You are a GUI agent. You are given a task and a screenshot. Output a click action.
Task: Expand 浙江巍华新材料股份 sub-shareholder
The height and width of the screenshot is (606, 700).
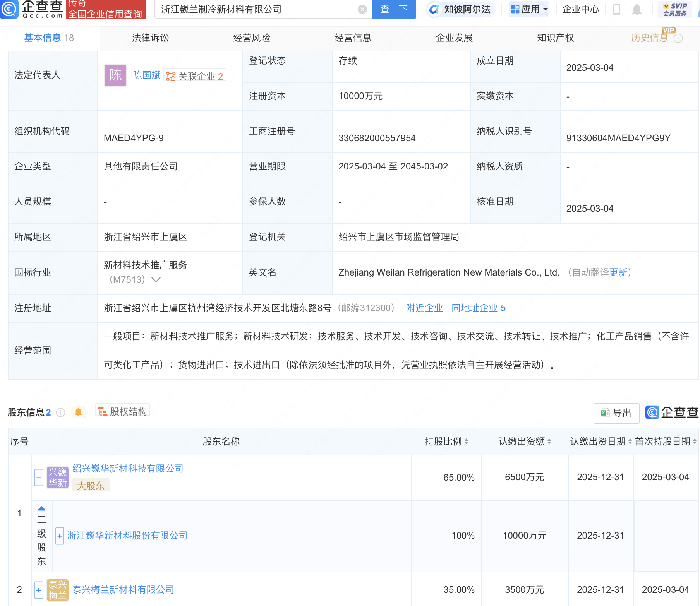(x=60, y=536)
